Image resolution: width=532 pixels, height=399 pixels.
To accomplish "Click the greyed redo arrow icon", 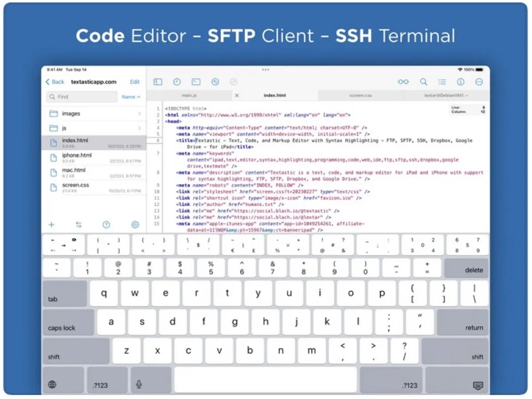I will (234, 82).
